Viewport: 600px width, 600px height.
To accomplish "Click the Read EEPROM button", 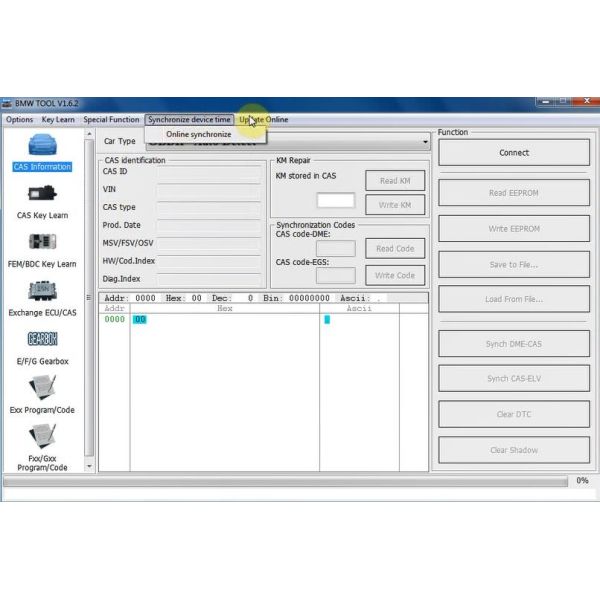I will point(514,193).
